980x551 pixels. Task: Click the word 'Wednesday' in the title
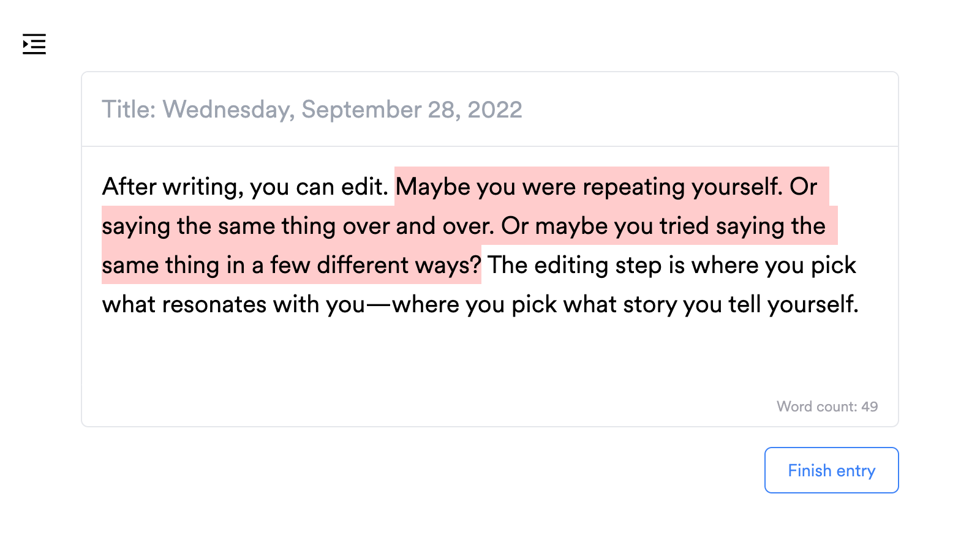click(228, 110)
